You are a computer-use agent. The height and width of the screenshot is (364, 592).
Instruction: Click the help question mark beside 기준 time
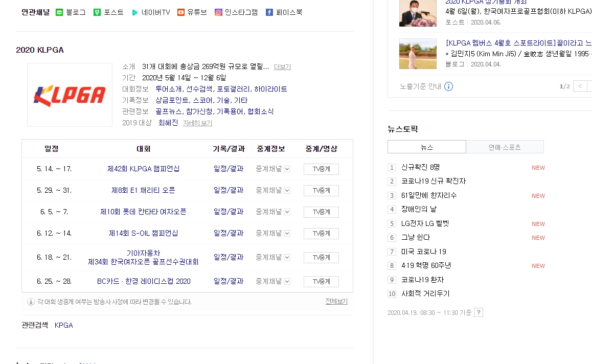(x=479, y=313)
